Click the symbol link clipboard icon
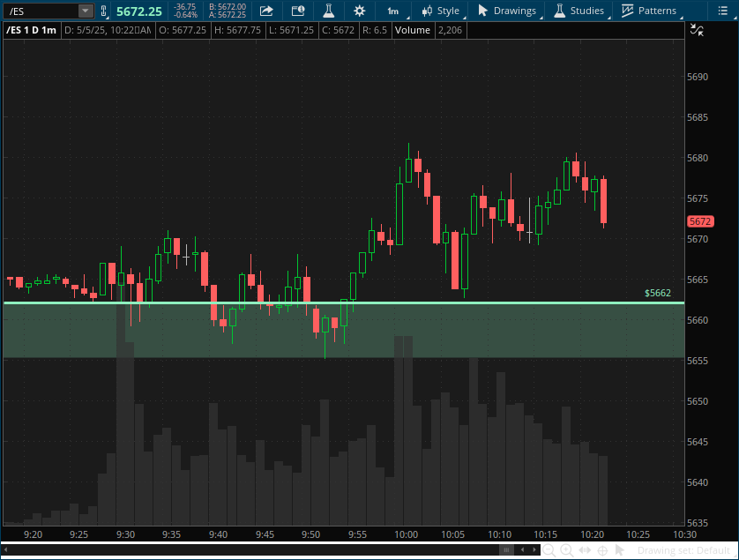The height and width of the screenshot is (560, 739). coord(104,11)
